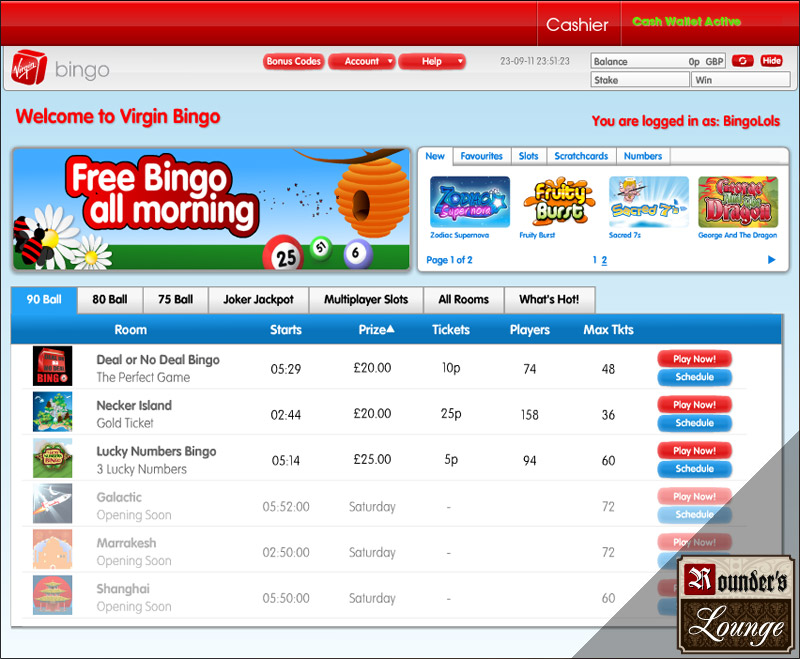Image resolution: width=800 pixels, height=659 pixels.
Task: Click the Shanghai room pagoda icon
Action: tap(53, 595)
